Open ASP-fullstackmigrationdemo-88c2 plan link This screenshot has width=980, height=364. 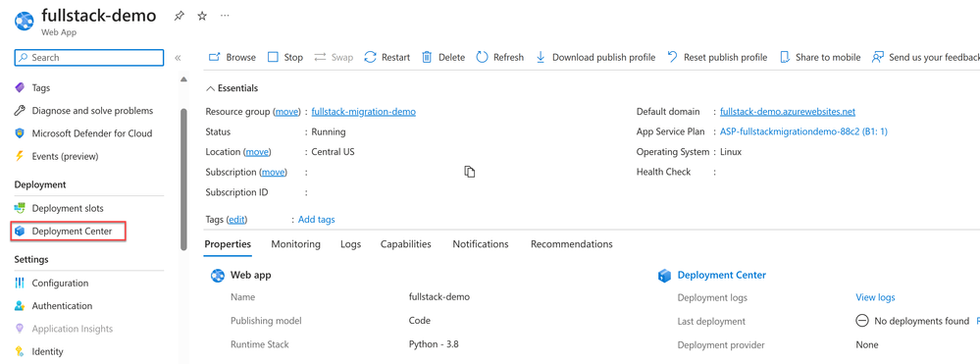pyautogui.click(x=803, y=132)
